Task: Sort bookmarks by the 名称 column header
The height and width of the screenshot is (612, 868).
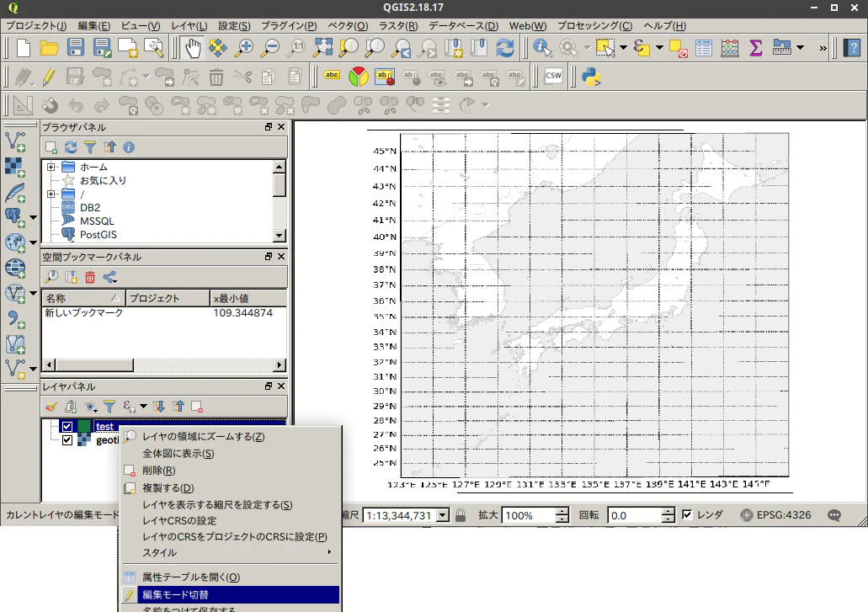Action: click(x=83, y=298)
